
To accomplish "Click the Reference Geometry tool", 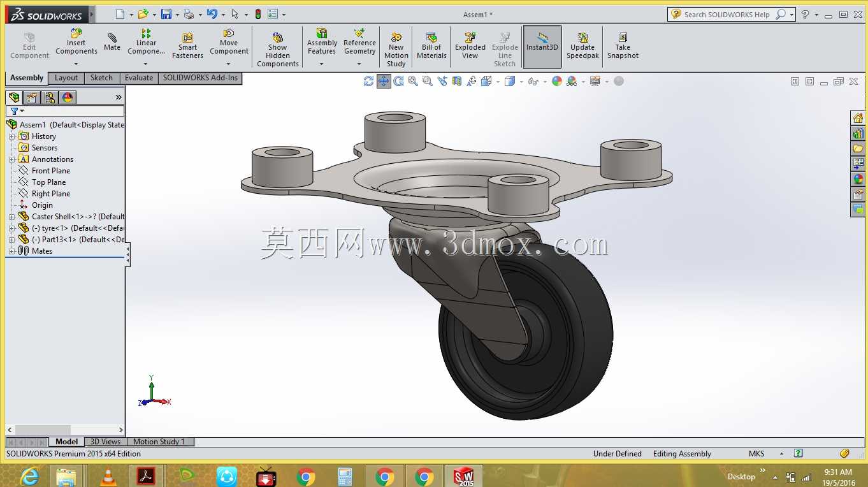I will point(359,42).
